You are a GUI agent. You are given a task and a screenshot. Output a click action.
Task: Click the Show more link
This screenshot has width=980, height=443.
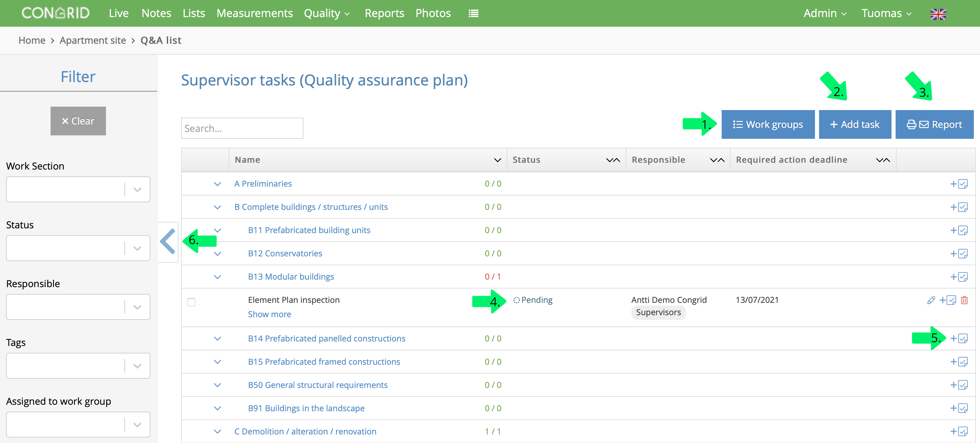(269, 314)
